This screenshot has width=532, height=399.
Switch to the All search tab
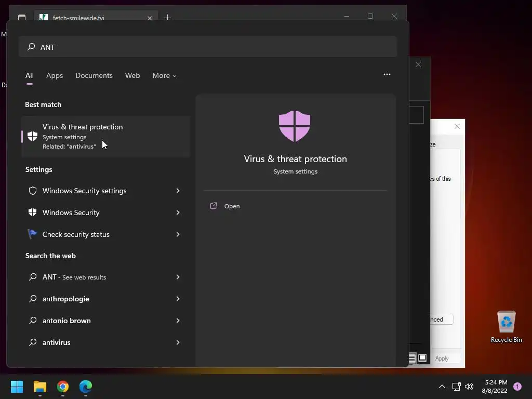(x=30, y=75)
